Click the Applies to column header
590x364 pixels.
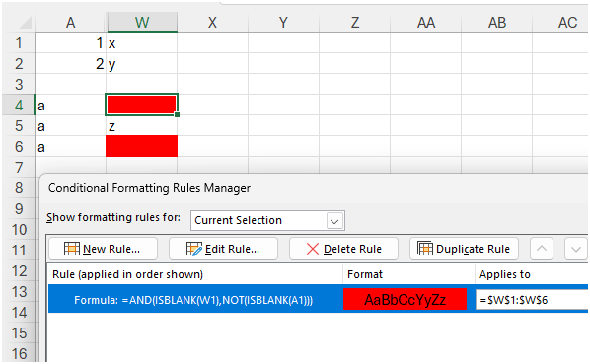tap(504, 274)
